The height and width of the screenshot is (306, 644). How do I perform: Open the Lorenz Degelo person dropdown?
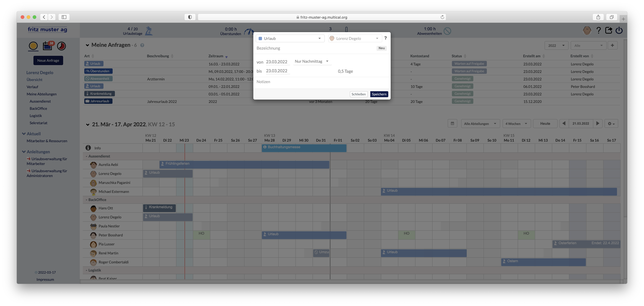pos(355,39)
